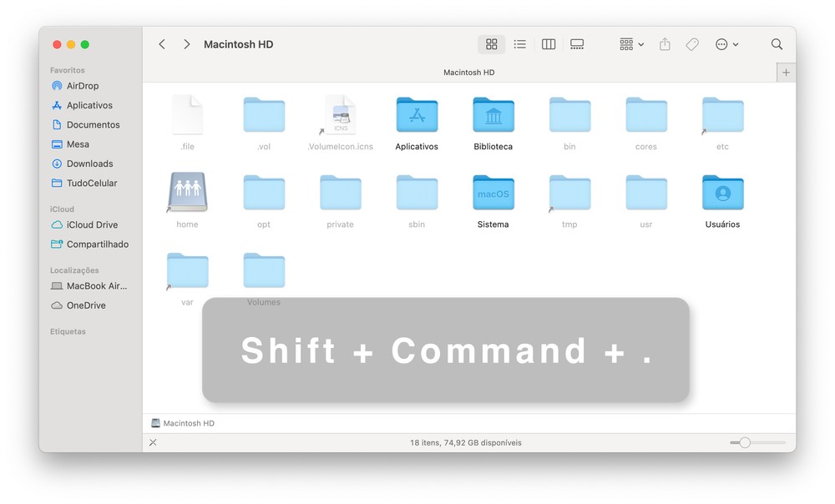This screenshot has width=835, height=504.
Task: Select the private folder
Action: tap(341, 192)
